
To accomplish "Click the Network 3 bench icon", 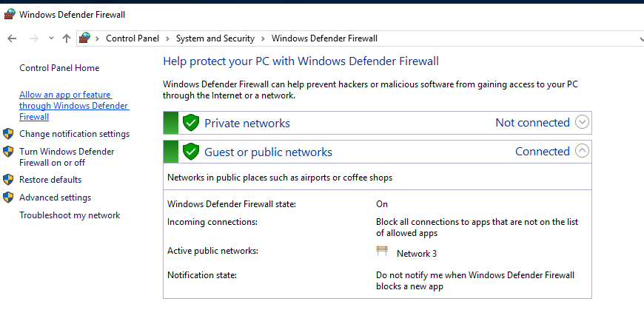I will (382, 252).
